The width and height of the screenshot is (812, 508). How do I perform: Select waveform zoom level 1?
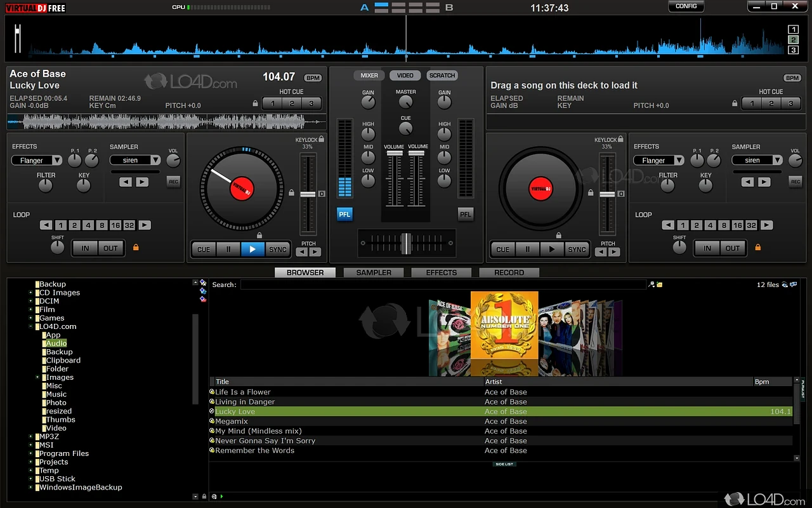[794, 29]
